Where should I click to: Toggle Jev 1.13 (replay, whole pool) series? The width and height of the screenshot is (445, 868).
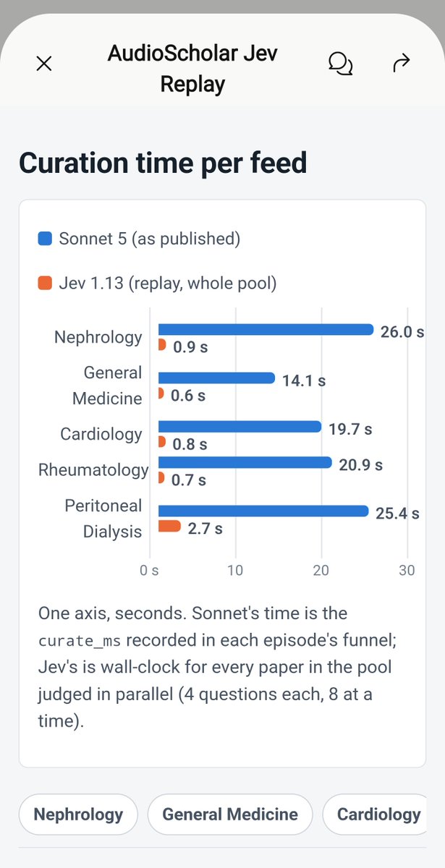point(168,284)
